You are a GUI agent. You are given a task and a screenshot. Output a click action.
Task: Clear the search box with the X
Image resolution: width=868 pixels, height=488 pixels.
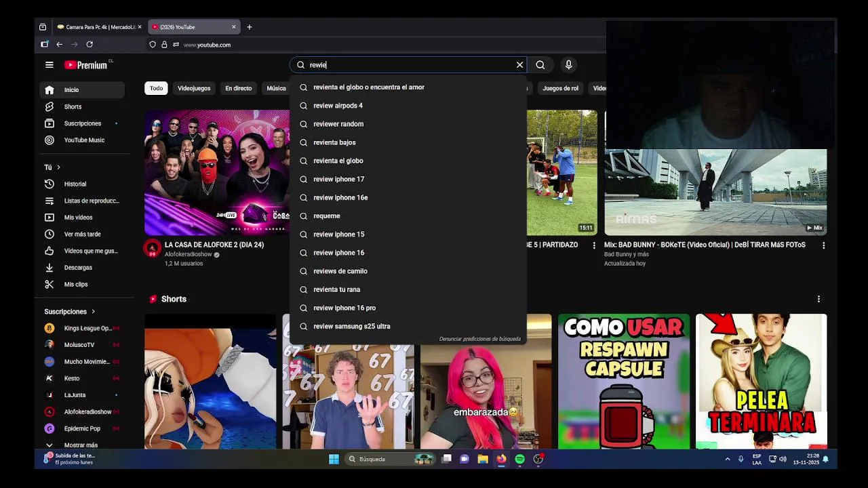pos(519,65)
